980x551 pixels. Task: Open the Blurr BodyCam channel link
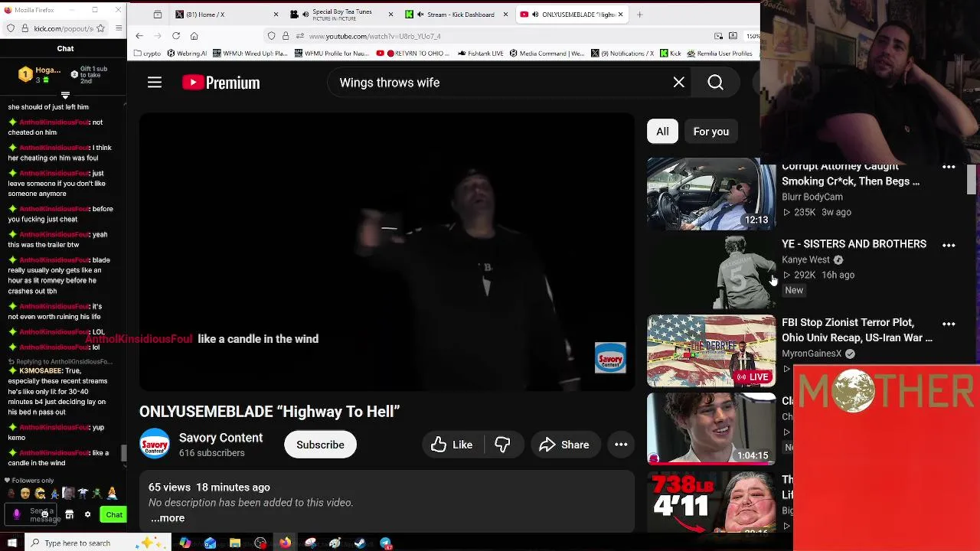812,197
